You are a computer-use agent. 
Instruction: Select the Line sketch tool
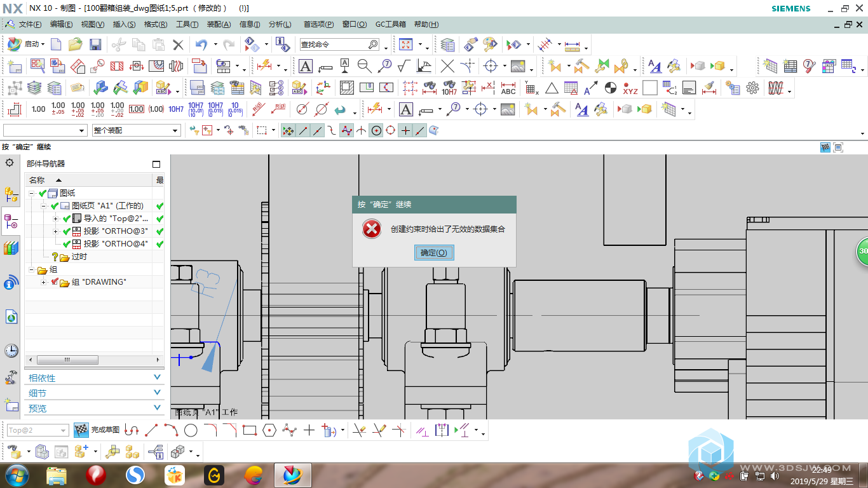tap(151, 430)
